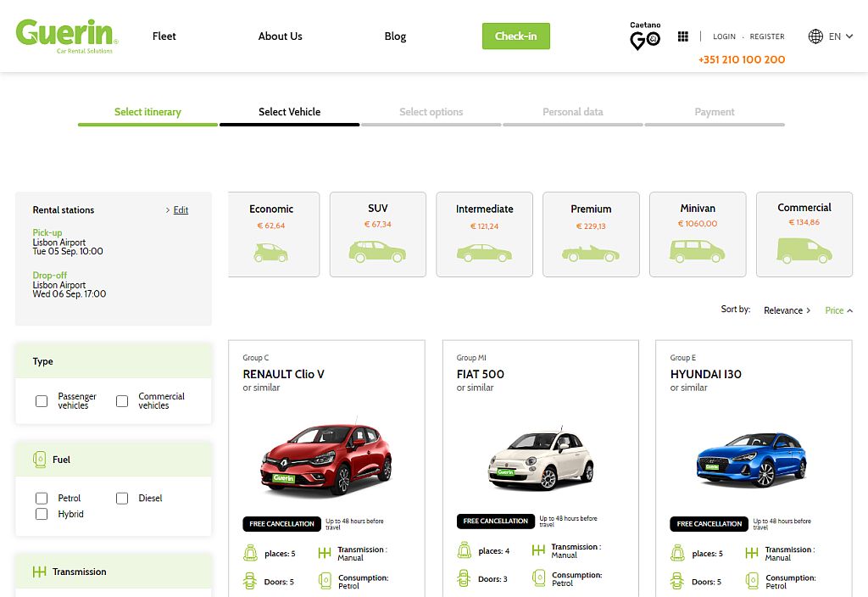Open the Relevance sorting options
The height and width of the screenshot is (597, 868).
point(785,310)
